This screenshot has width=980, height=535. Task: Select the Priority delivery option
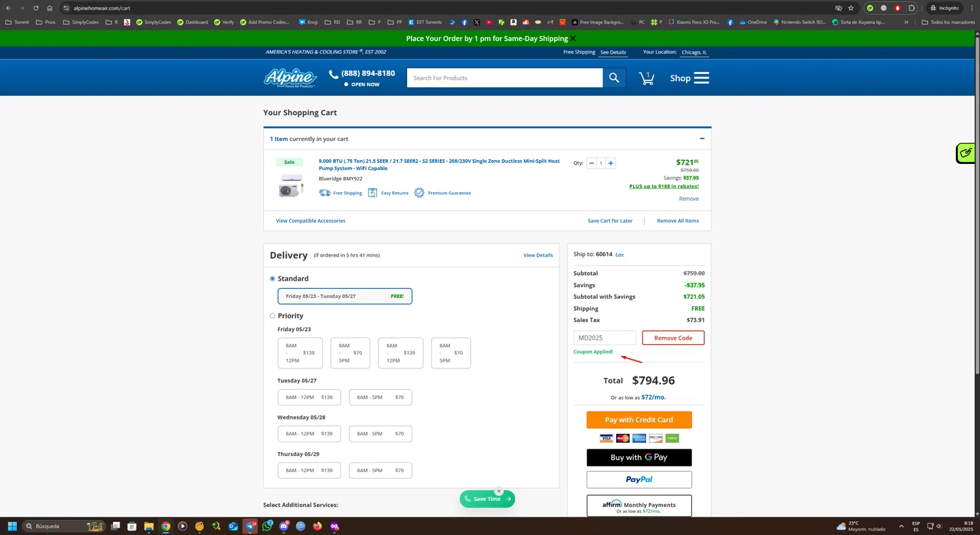(x=272, y=316)
